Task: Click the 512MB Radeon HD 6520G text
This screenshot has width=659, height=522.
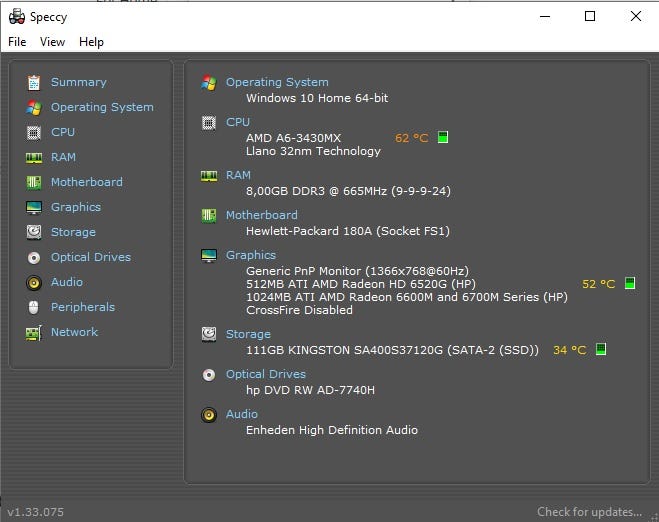Action: (361, 284)
